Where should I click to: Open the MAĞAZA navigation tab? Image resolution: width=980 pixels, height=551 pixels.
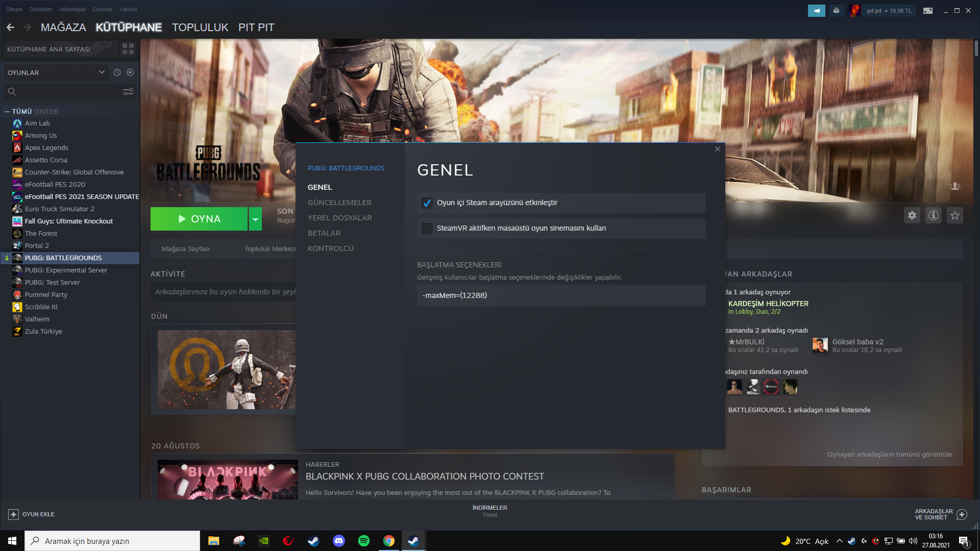63,28
